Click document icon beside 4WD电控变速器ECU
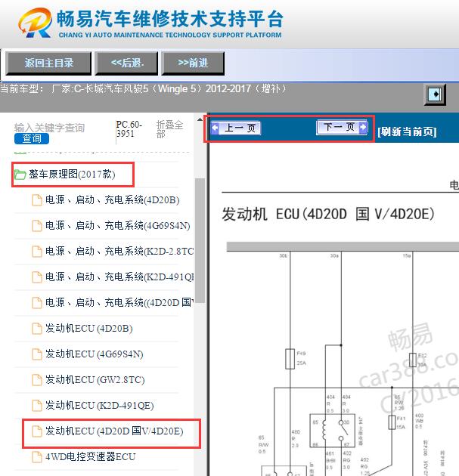Screen dimensions: 459x476 (37, 457)
